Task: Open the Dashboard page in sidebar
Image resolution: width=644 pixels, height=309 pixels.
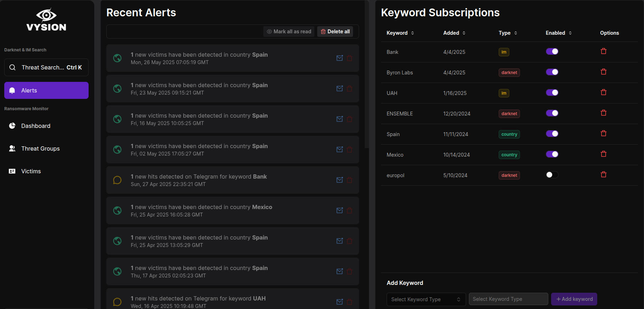Action: coord(35,126)
